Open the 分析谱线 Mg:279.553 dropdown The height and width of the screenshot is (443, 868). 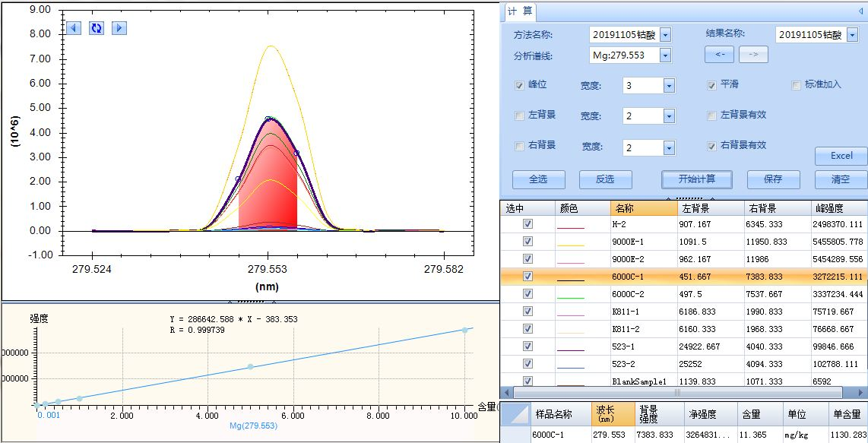666,55
